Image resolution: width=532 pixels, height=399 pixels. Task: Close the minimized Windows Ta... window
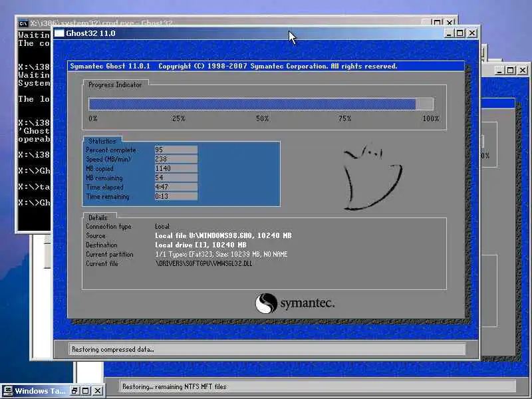point(97,391)
